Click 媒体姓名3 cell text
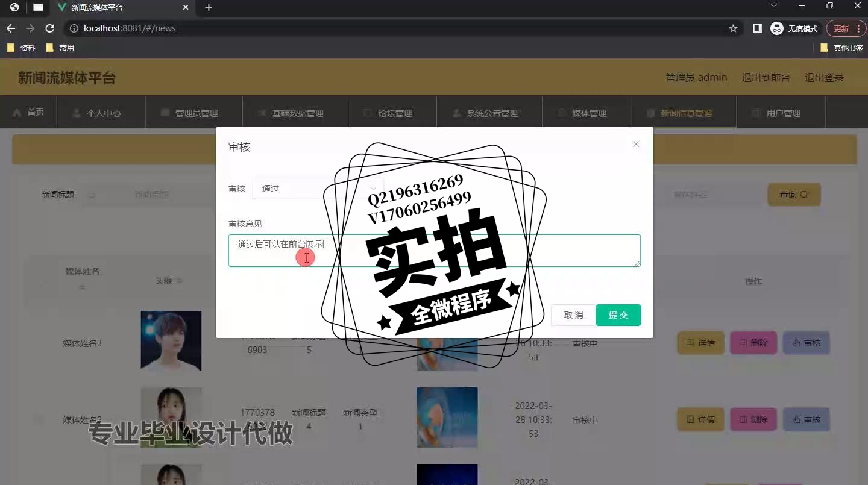This screenshot has width=868, height=485. pos(83,343)
